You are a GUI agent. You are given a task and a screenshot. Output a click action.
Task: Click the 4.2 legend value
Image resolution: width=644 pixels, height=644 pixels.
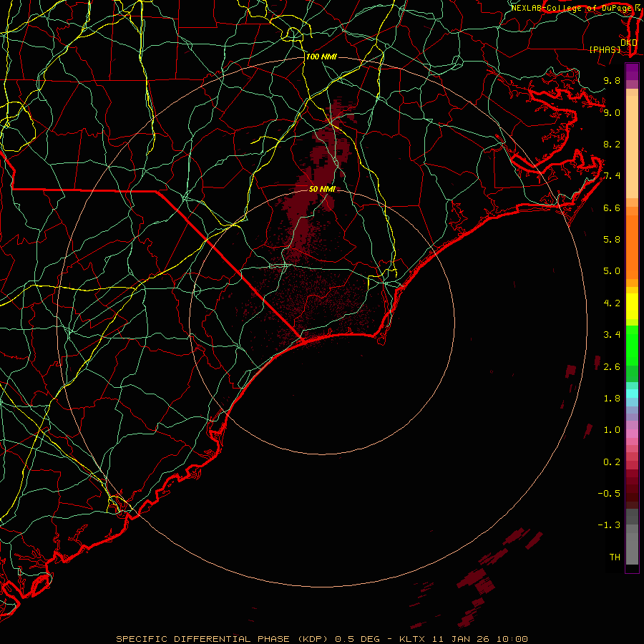pyautogui.click(x=612, y=303)
